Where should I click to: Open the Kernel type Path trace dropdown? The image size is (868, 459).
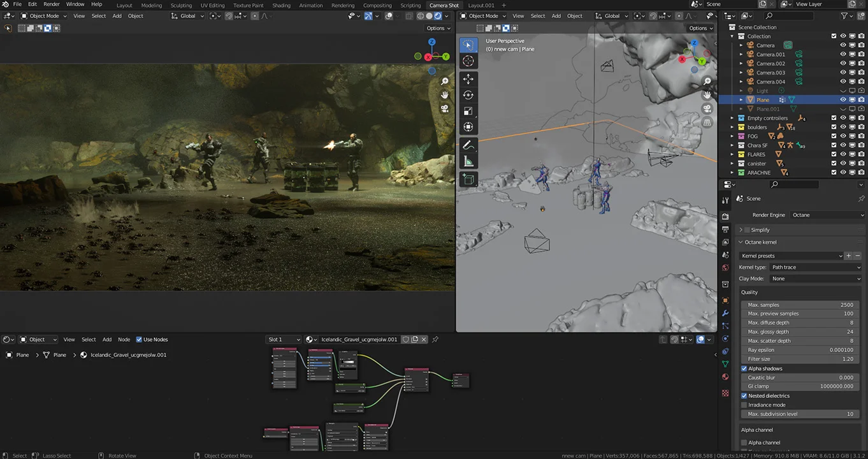point(816,267)
